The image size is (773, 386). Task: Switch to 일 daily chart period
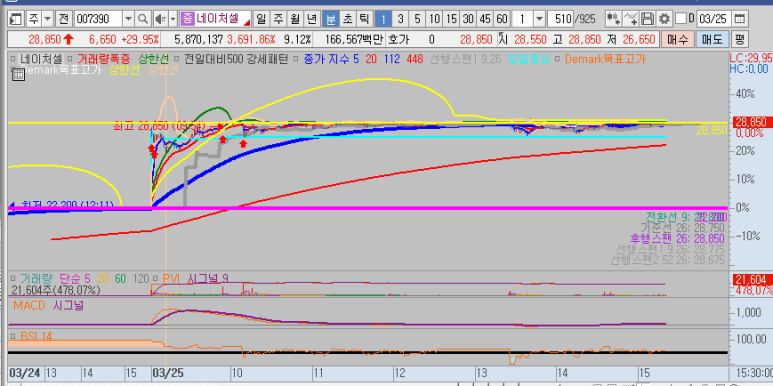point(261,19)
